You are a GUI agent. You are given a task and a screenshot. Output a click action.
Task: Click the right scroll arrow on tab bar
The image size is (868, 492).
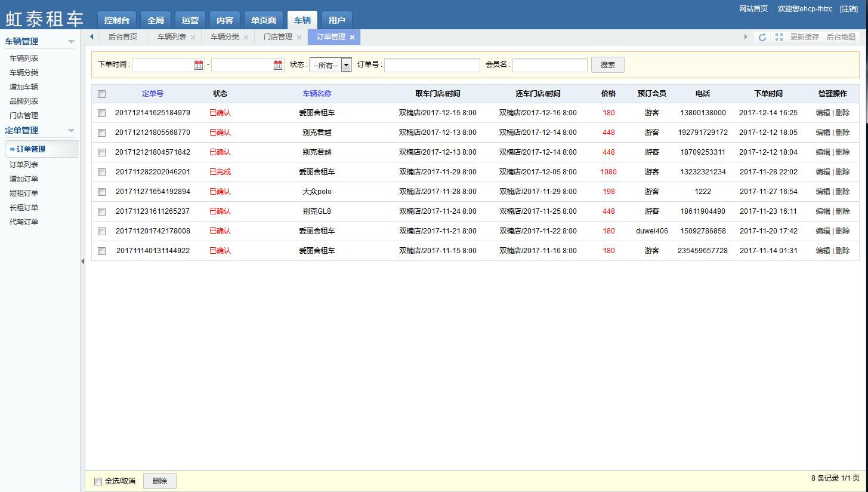click(x=745, y=37)
